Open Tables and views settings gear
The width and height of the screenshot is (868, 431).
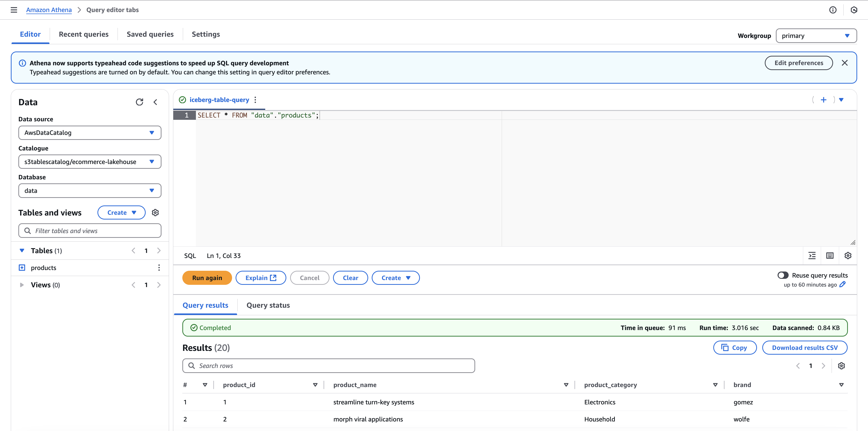(155, 212)
